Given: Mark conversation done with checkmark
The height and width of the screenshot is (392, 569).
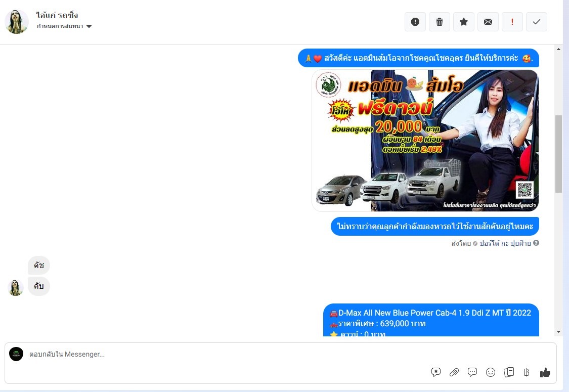Looking at the screenshot, I should click(x=537, y=22).
